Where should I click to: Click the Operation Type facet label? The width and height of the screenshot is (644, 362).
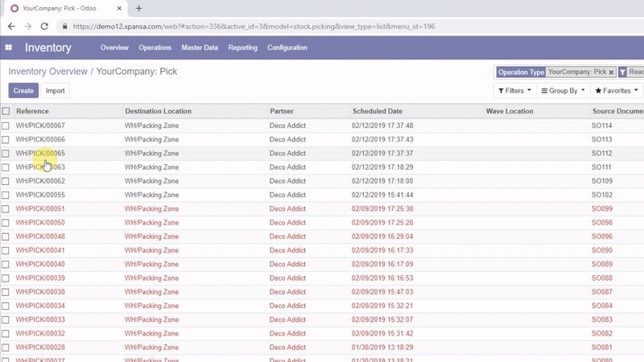click(521, 72)
